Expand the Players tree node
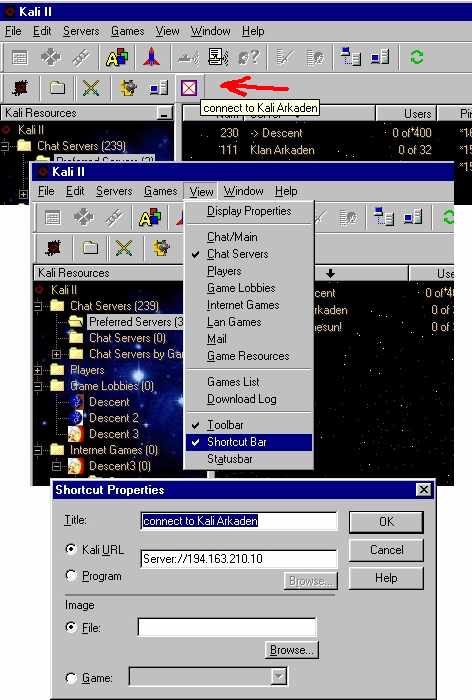 38,370
